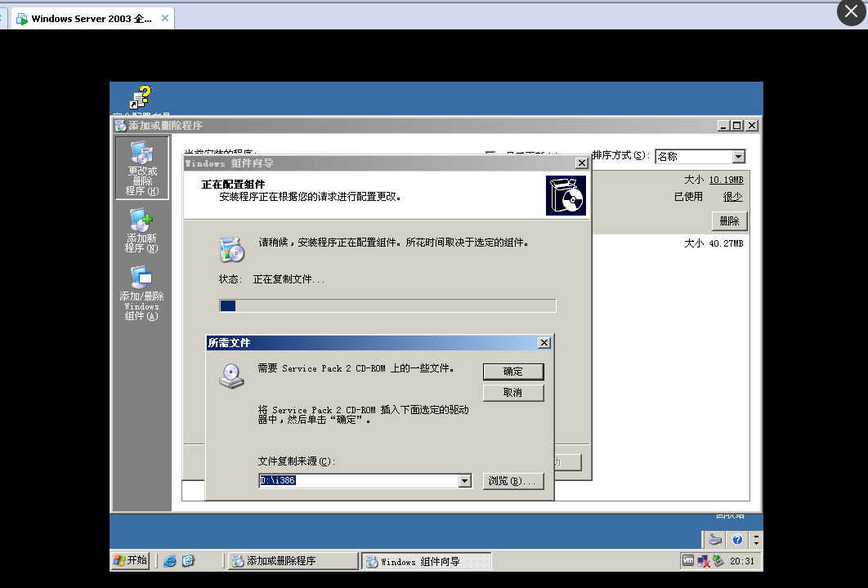Viewport: 868px width, 588px height.
Task: Click the Internet Explorer quick launch icon
Action: (170, 561)
